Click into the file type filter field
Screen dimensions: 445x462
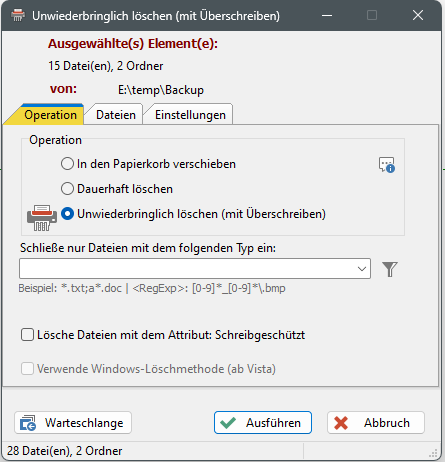[187, 268]
